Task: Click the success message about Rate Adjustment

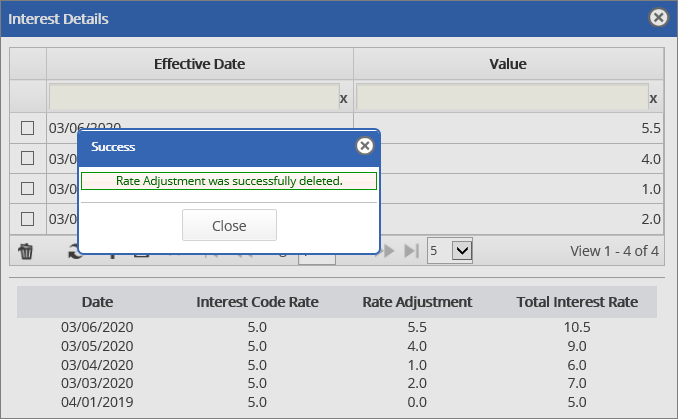Action: (x=229, y=181)
